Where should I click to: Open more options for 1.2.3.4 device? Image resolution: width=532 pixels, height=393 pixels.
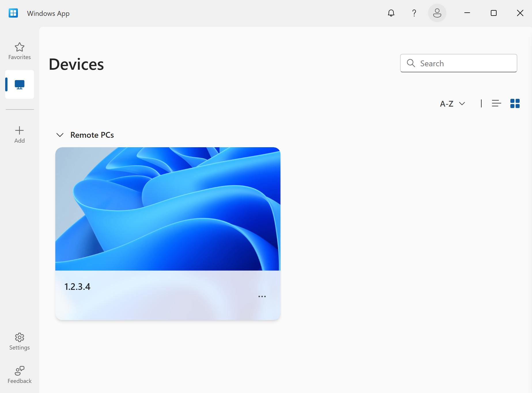pos(262,296)
